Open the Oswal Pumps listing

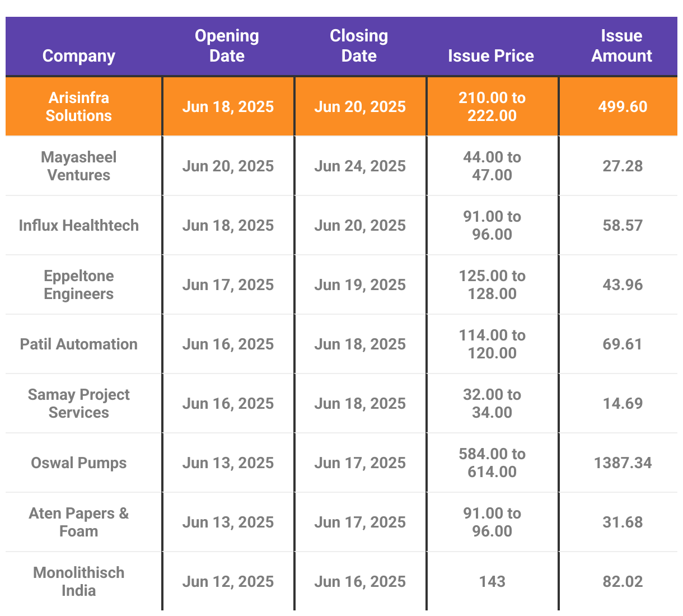click(79, 463)
